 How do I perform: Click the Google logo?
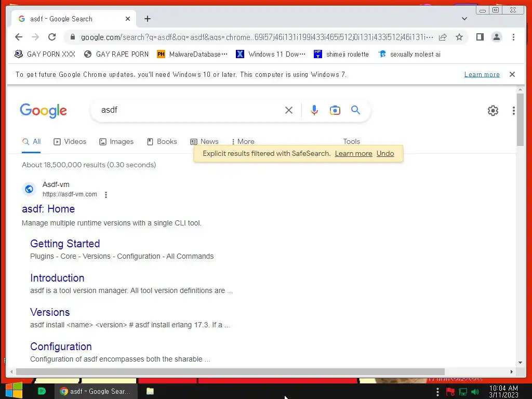point(44,111)
